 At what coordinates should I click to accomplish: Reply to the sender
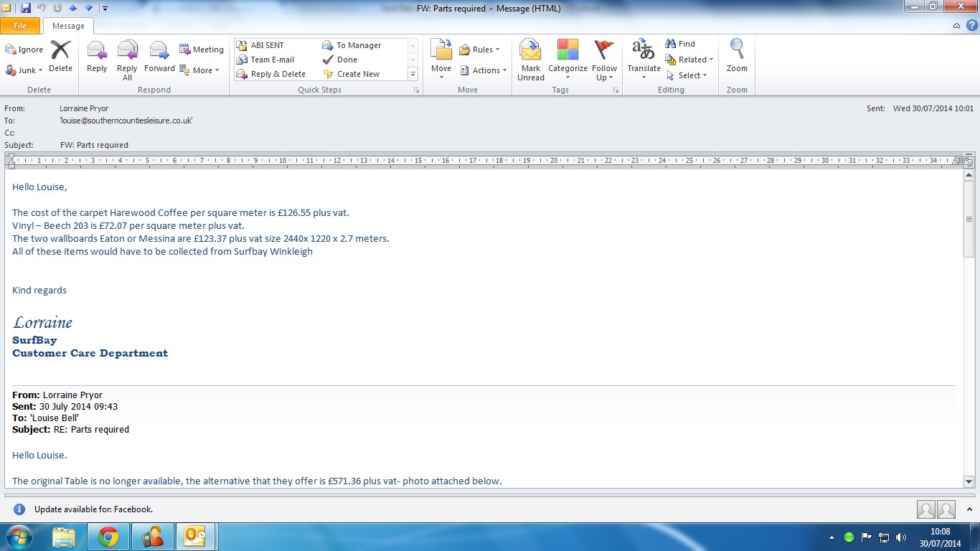coord(97,57)
